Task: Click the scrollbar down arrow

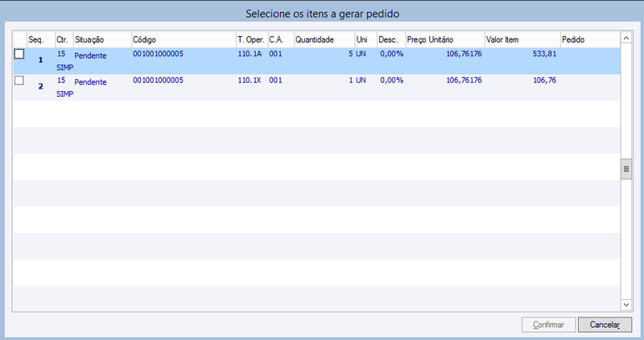Action: pos(626,305)
